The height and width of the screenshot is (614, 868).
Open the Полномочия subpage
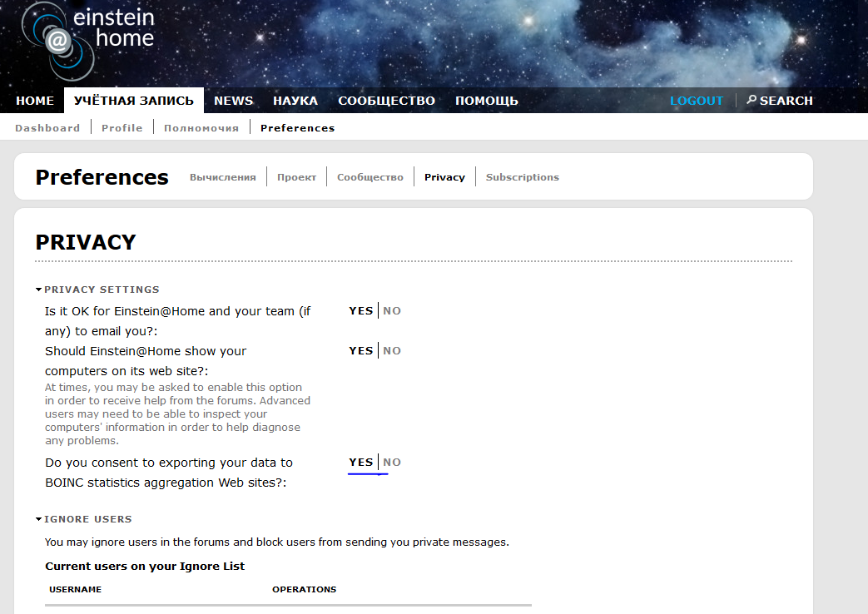[201, 128]
